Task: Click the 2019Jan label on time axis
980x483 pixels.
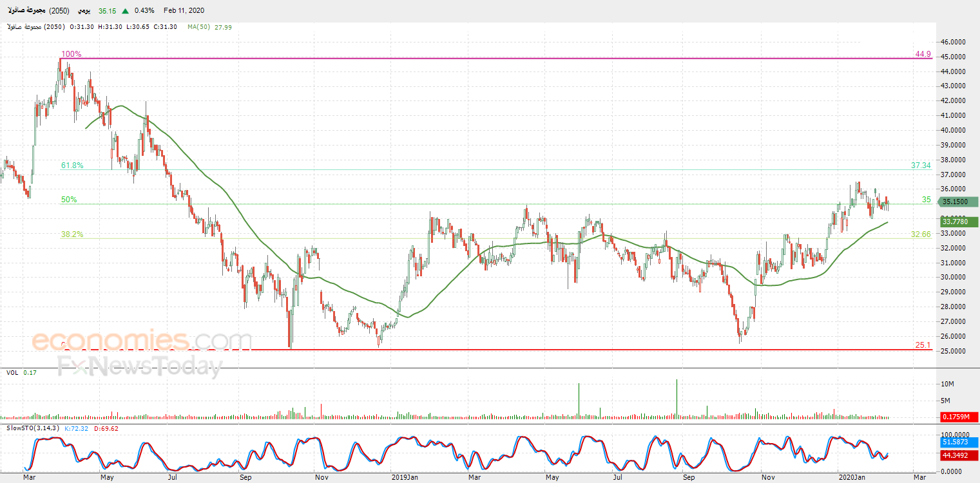Action: tap(406, 477)
